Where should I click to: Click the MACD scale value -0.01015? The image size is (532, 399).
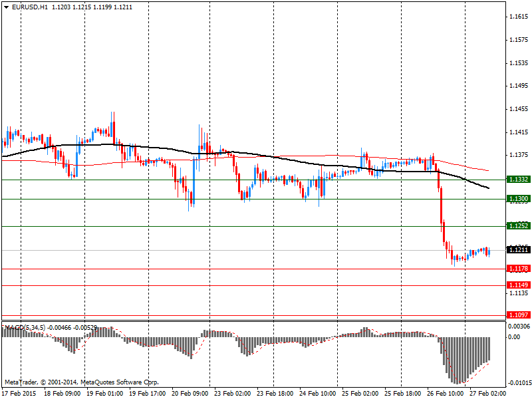coord(519,384)
